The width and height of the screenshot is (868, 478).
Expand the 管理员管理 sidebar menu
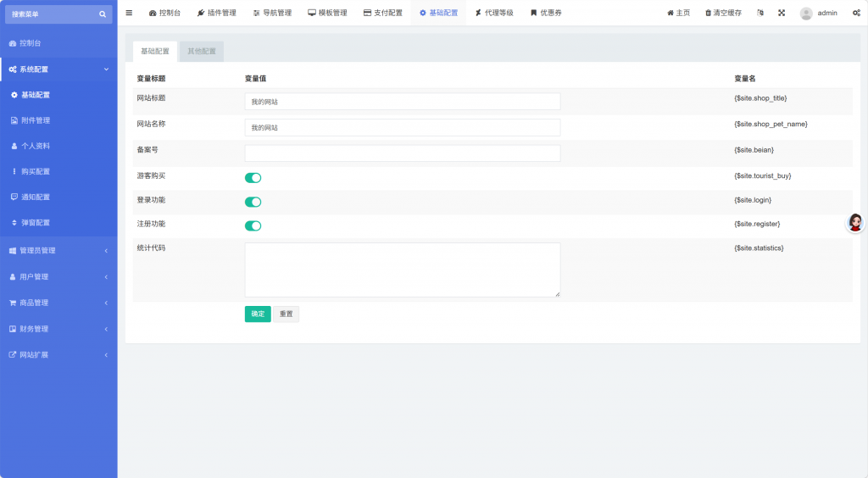(x=58, y=251)
